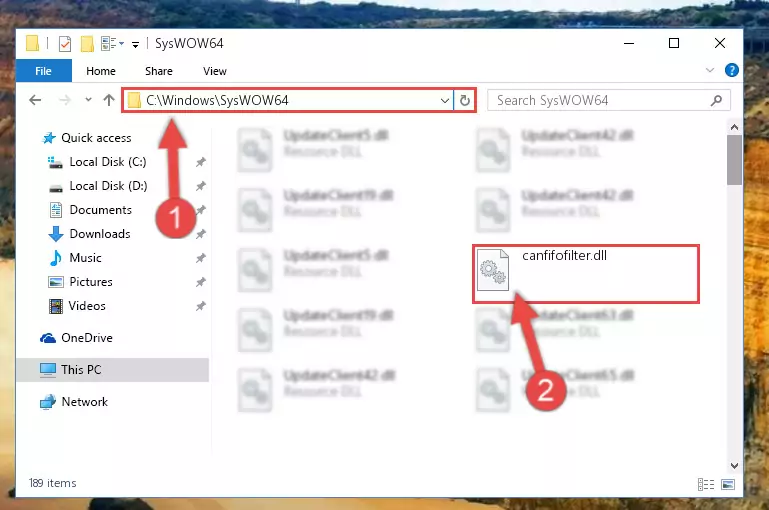Screen dimensions: 769x510
Task: Click the pin icon beside Videos
Action: pyautogui.click(x=201, y=306)
